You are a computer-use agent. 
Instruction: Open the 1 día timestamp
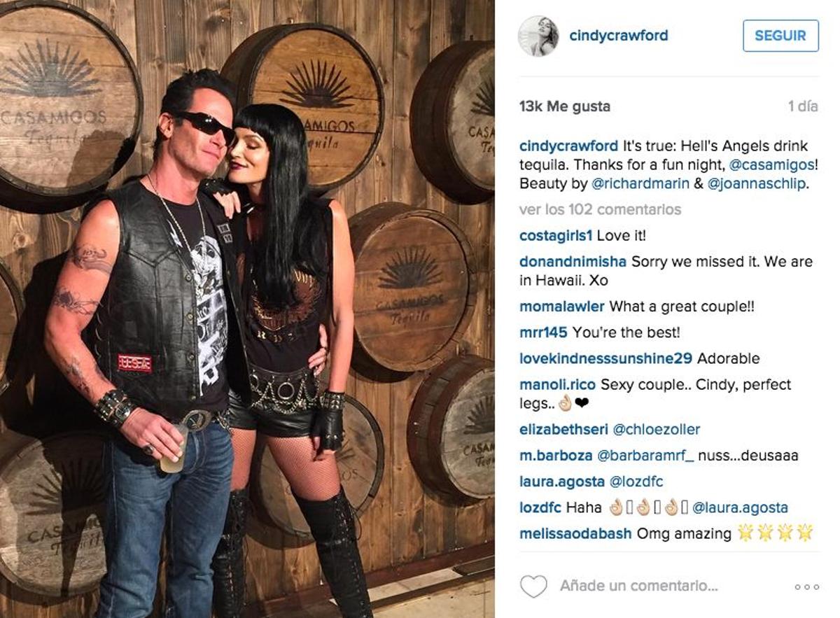[803, 106]
